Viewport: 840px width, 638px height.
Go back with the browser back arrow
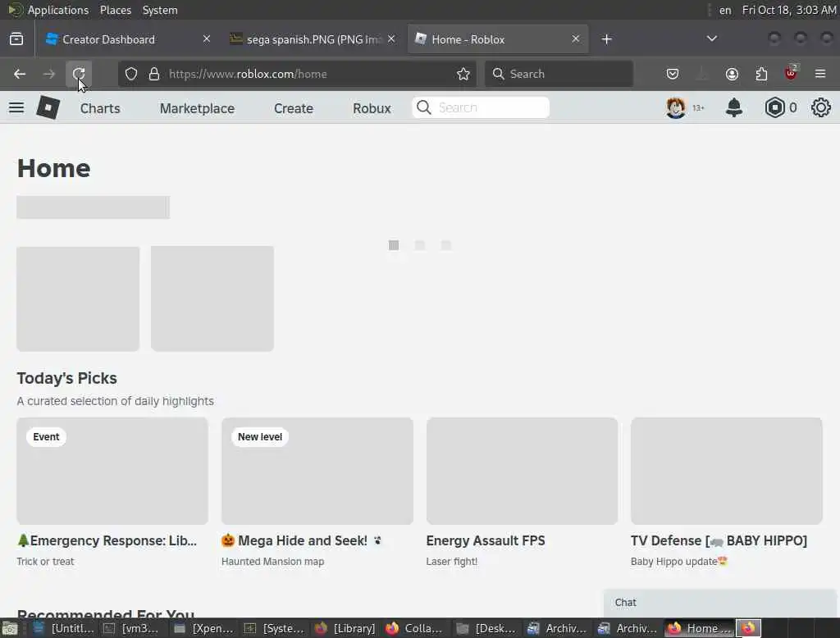tap(20, 74)
